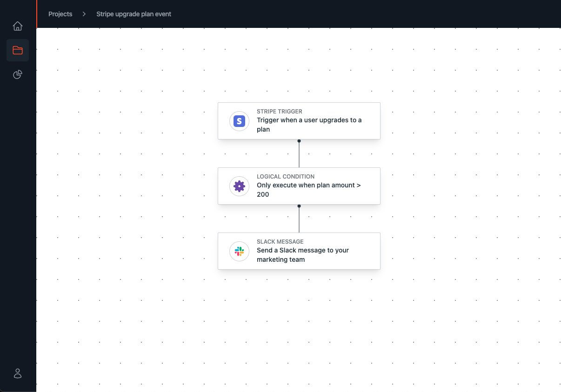
Task: Select the gear icon on the logical condition node
Action: click(x=239, y=186)
